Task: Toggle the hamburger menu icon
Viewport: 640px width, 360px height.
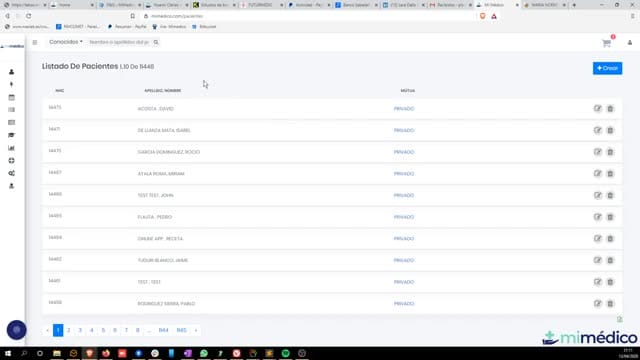Action: 35,42
